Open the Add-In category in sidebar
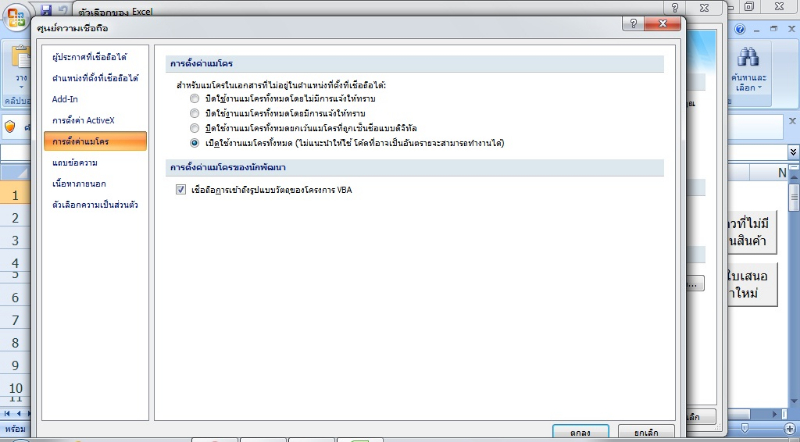 (66, 99)
